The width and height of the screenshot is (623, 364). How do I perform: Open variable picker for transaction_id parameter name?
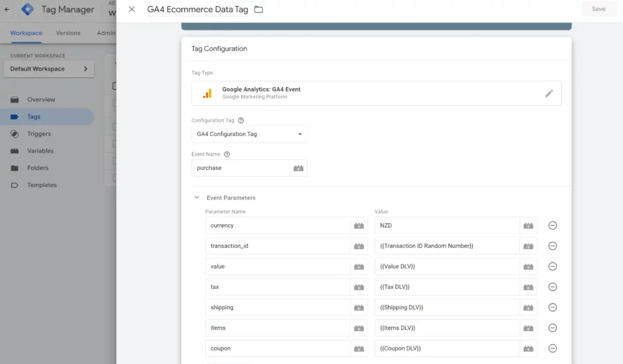359,246
